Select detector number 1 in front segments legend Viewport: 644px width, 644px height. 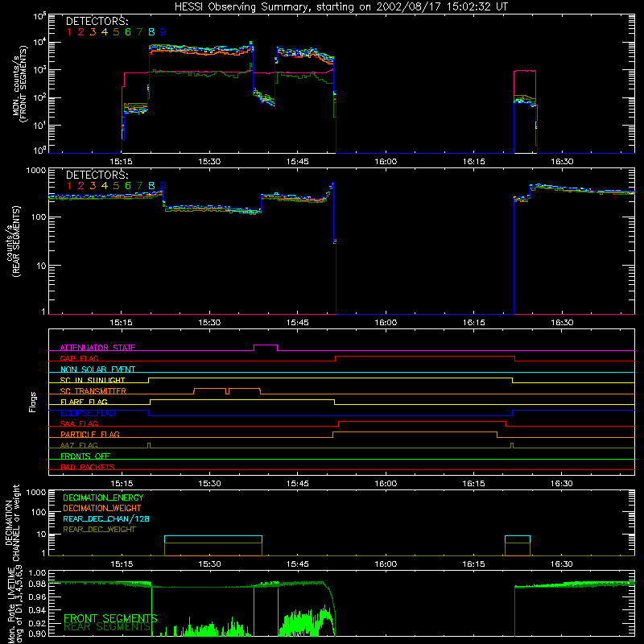69,32
